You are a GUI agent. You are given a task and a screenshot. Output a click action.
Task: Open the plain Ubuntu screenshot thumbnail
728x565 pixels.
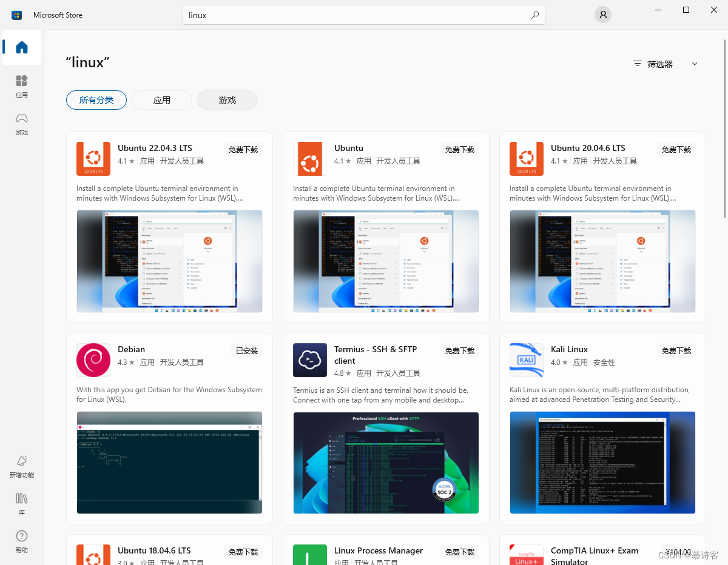point(386,261)
